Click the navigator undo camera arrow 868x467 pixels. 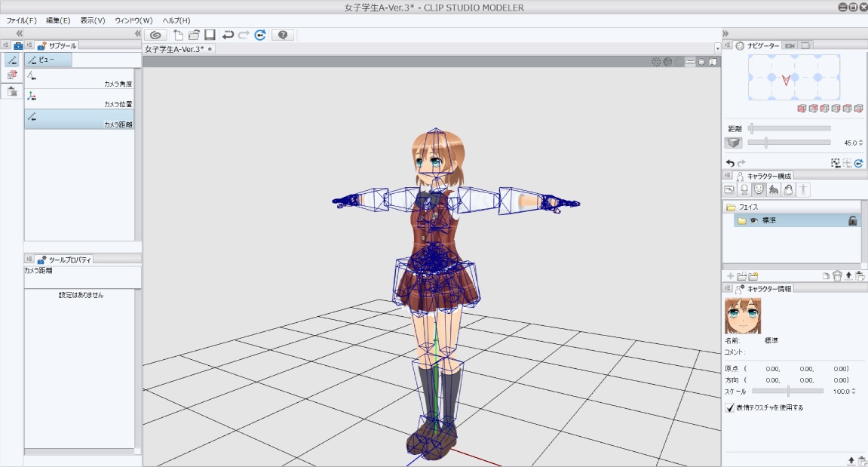(x=730, y=163)
